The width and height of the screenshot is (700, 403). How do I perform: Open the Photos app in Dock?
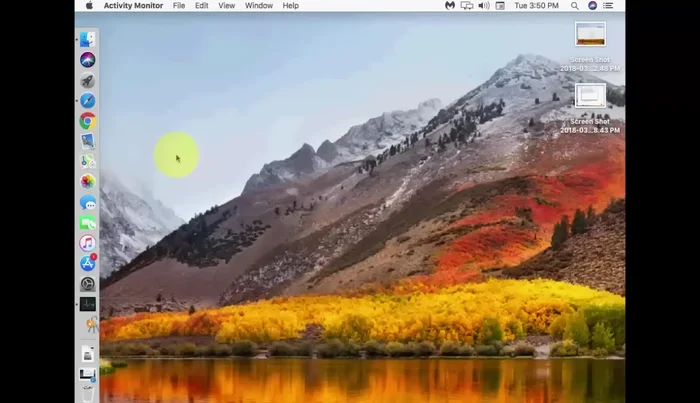[x=88, y=182]
